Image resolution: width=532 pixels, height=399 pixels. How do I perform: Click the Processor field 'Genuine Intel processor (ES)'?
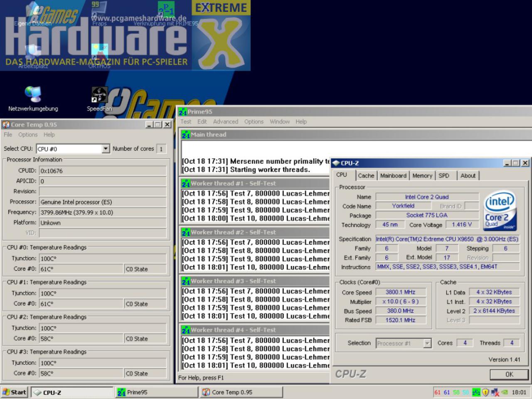[x=103, y=202]
